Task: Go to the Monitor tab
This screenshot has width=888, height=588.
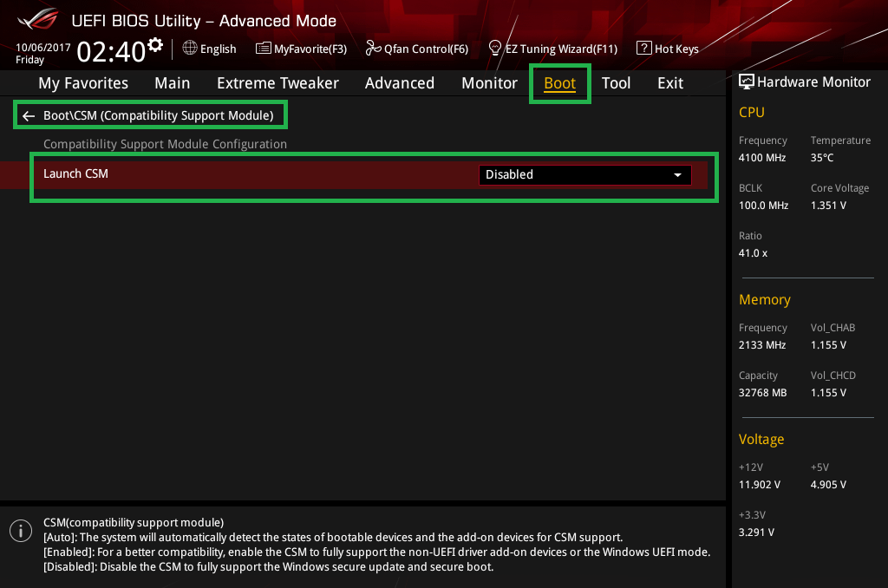Action: 489,83
